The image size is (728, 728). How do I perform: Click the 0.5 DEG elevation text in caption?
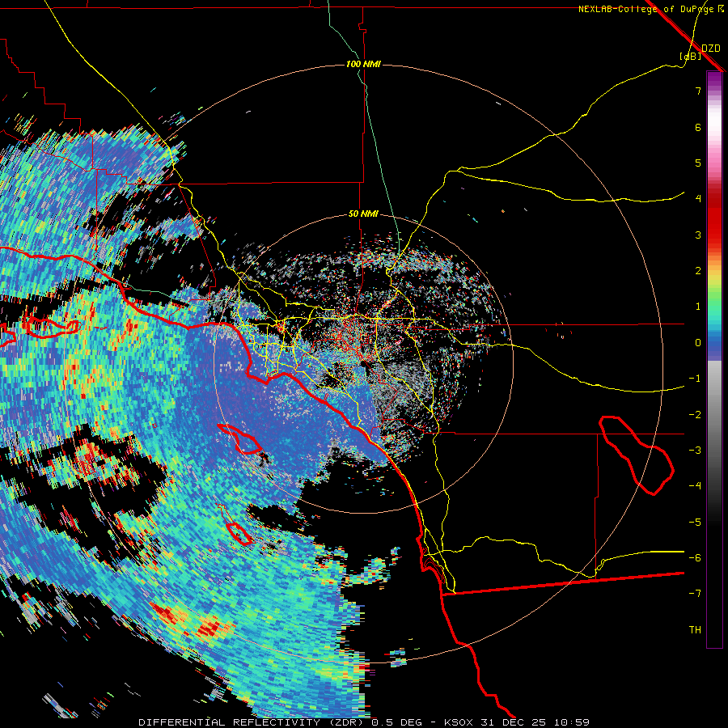[396, 722]
